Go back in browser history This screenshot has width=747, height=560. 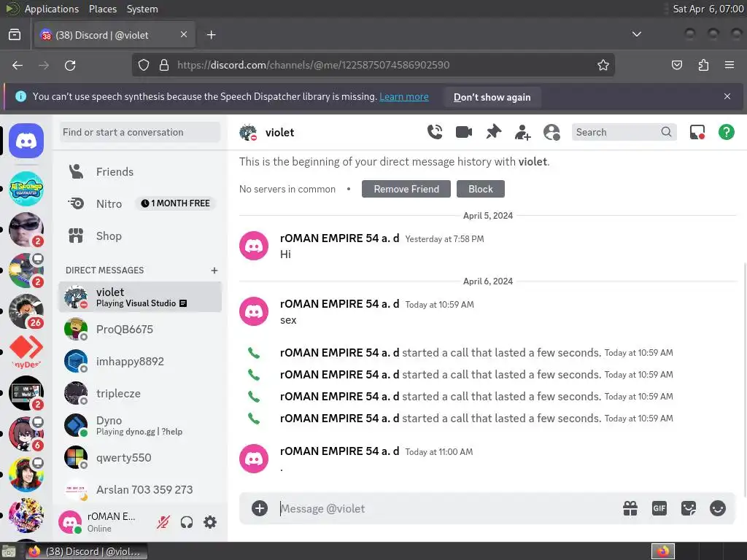pyautogui.click(x=18, y=65)
